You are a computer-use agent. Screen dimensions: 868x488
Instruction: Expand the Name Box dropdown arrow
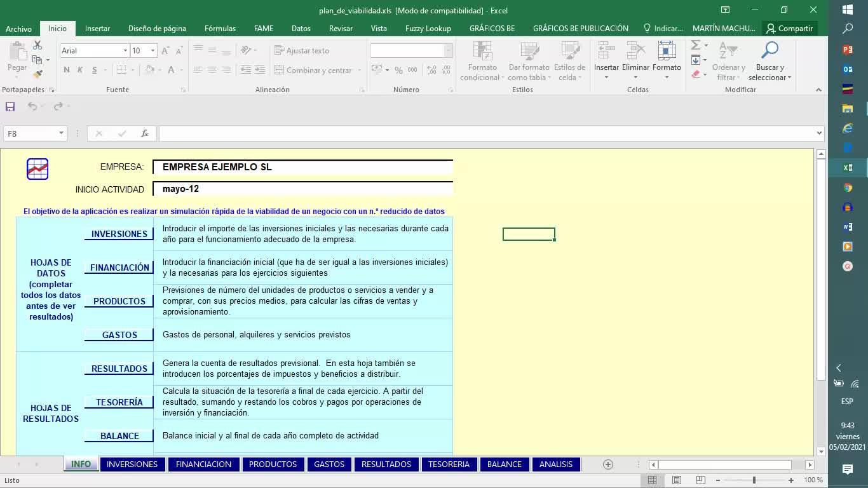coord(61,133)
